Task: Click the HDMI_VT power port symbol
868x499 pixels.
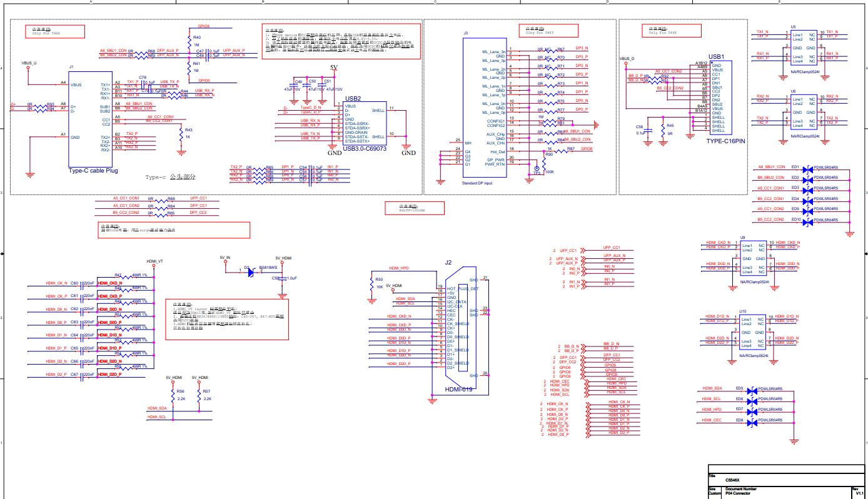Action: tap(154, 265)
